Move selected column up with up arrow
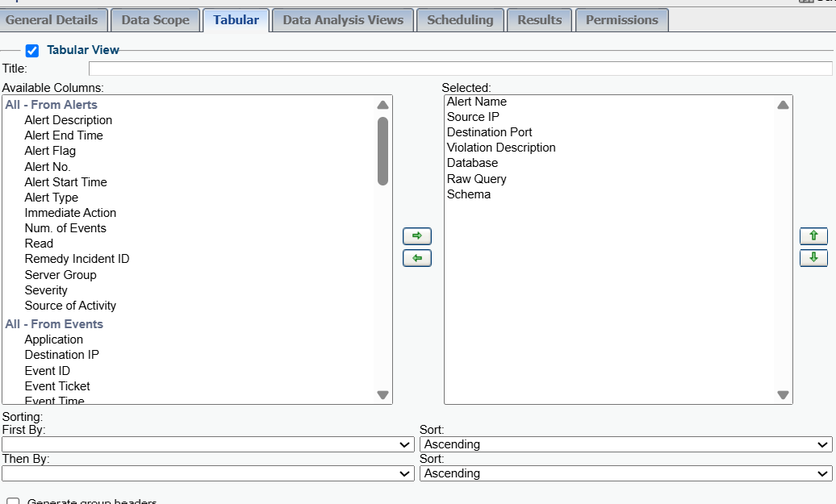This screenshot has height=504, width=836. pyautogui.click(x=813, y=236)
